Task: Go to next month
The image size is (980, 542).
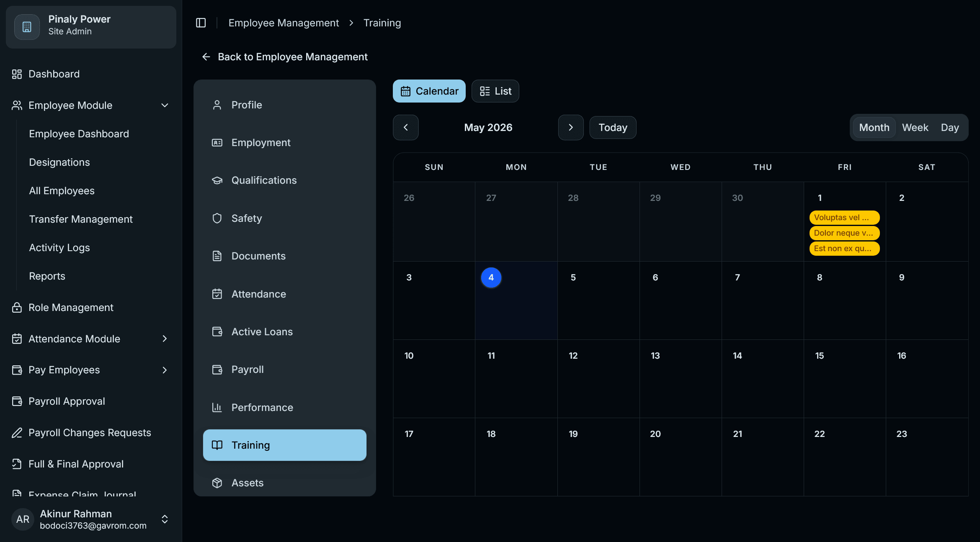Action: 571,128
